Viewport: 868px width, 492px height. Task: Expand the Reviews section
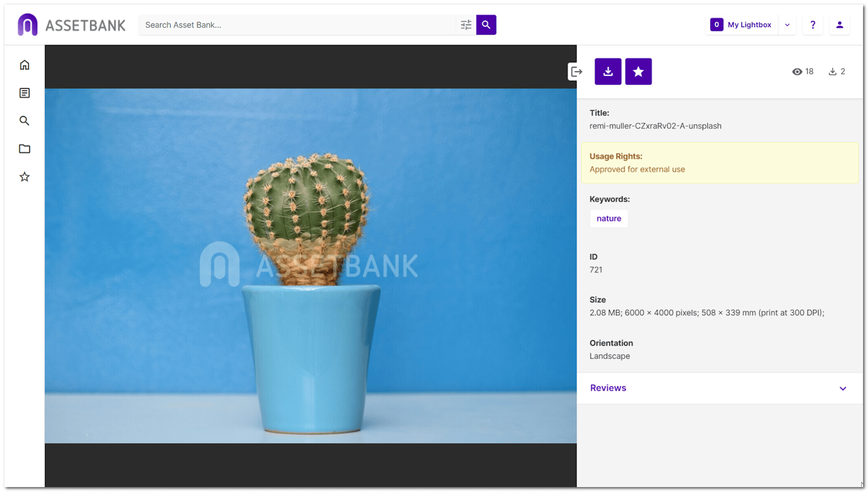(608, 388)
